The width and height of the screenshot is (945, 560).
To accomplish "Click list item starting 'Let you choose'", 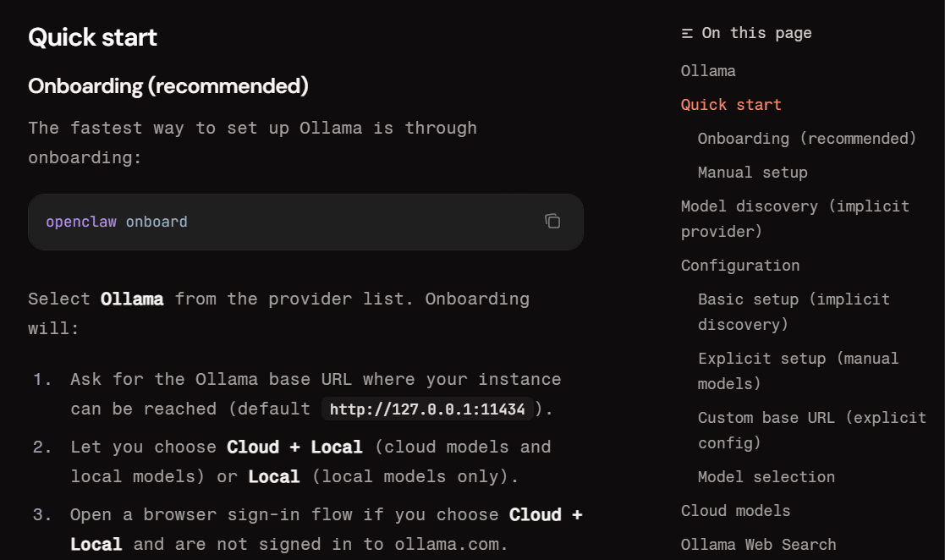I will click(x=310, y=462).
